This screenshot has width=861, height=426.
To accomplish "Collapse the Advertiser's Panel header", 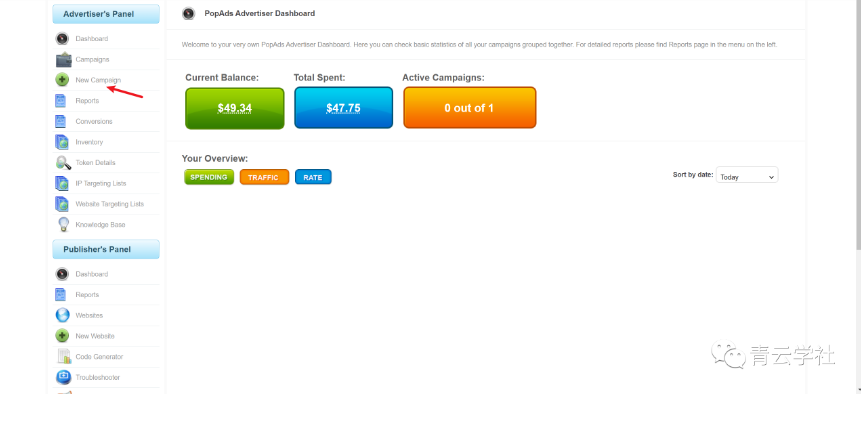I will click(x=105, y=14).
